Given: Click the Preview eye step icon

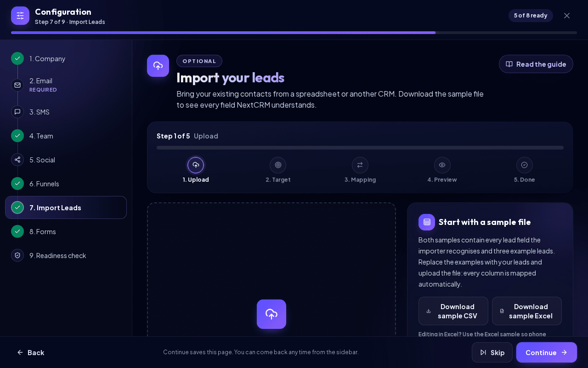Looking at the screenshot, I should tap(442, 165).
